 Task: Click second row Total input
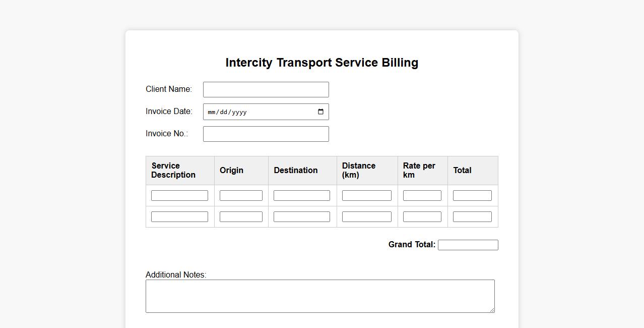tap(472, 217)
